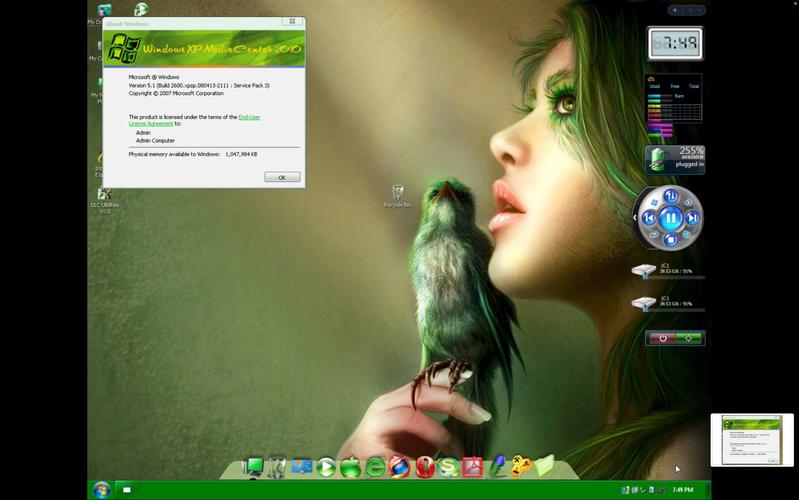This screenshot has height=500, width=799.
Task: Collapse the media gadget using left arrow
Action: pos(635,218)
